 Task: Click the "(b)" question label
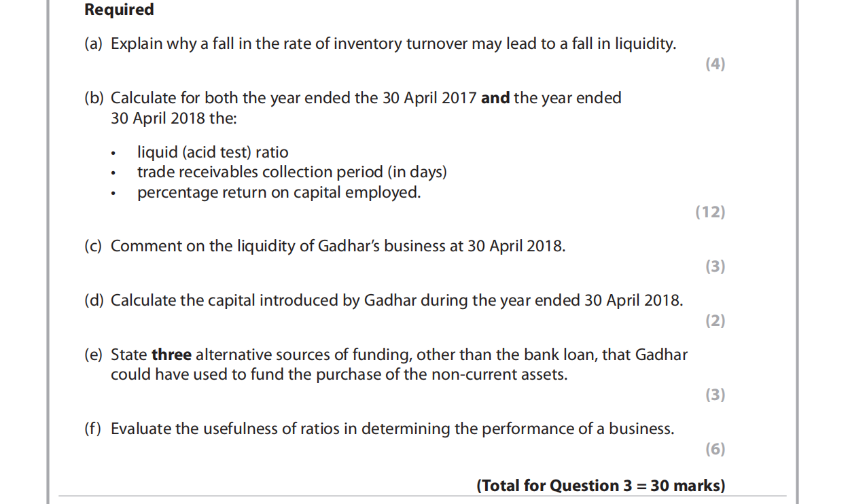pyautogui.click(x=94, y=98)
